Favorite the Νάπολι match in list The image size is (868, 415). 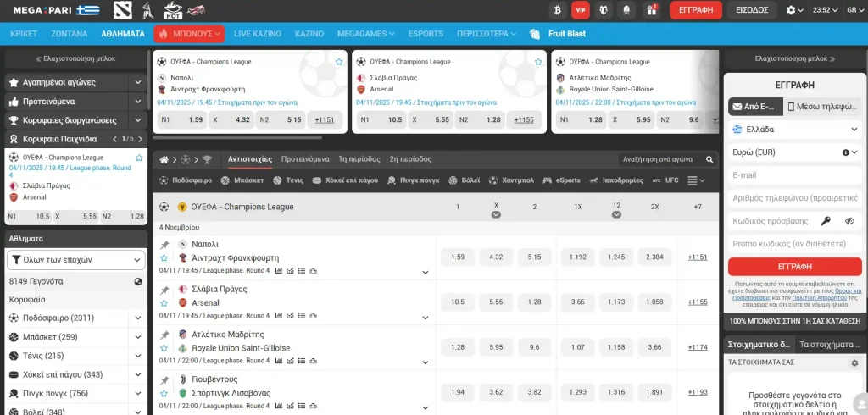164,257
